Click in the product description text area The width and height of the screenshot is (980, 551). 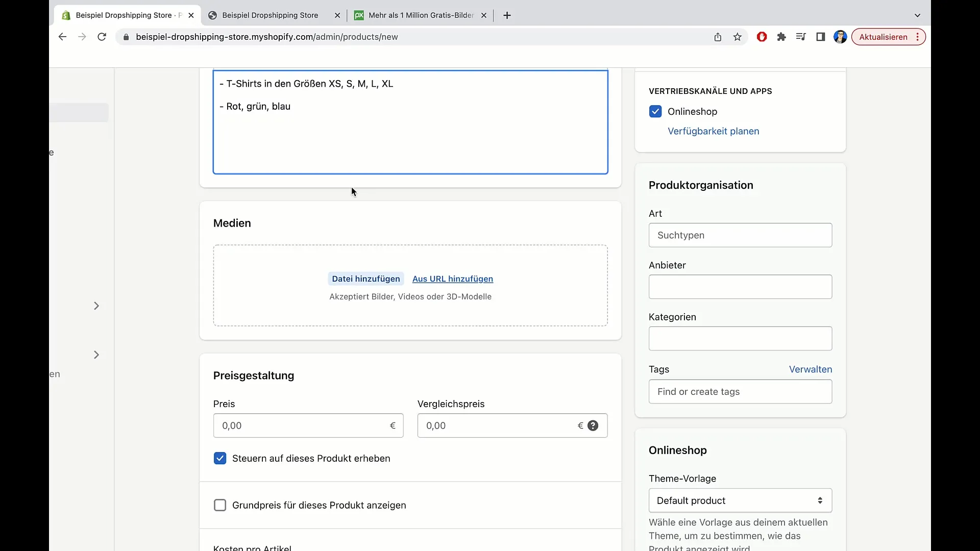[410, 122]
